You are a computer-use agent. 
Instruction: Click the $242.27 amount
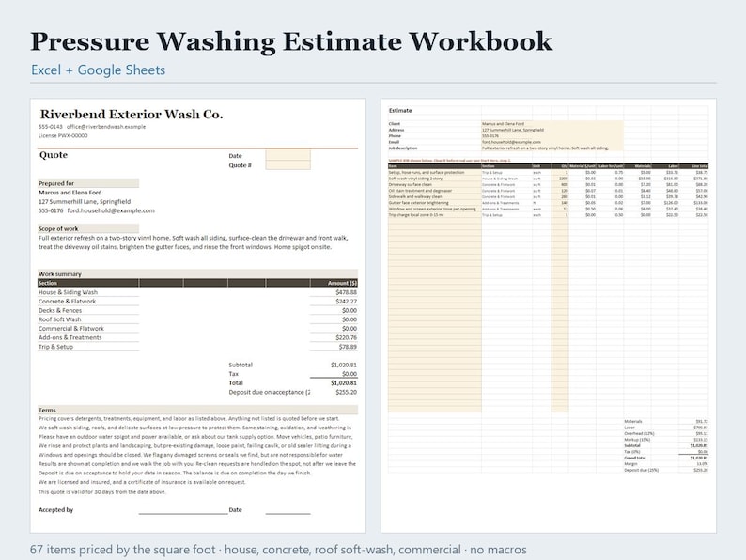pyautogui.click(x=346, y=302)
